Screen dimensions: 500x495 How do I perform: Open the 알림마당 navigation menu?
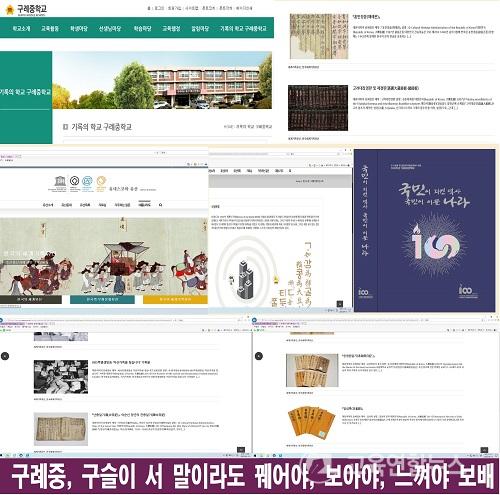click(x=200, y=29)
